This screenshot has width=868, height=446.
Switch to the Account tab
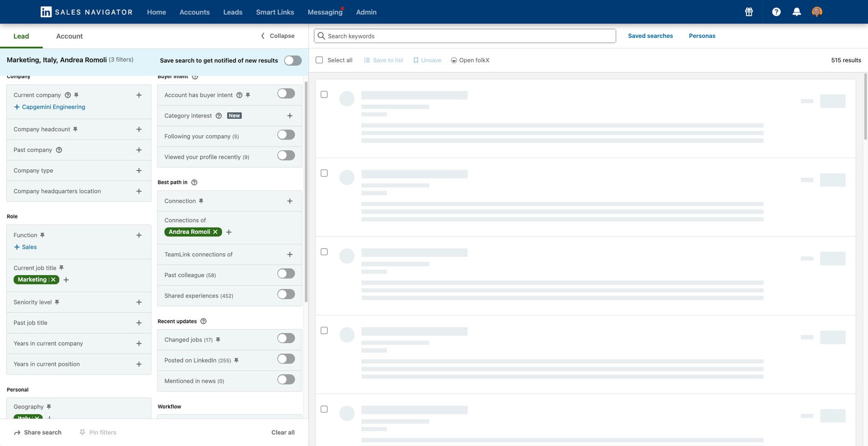[x=69, y=36]
